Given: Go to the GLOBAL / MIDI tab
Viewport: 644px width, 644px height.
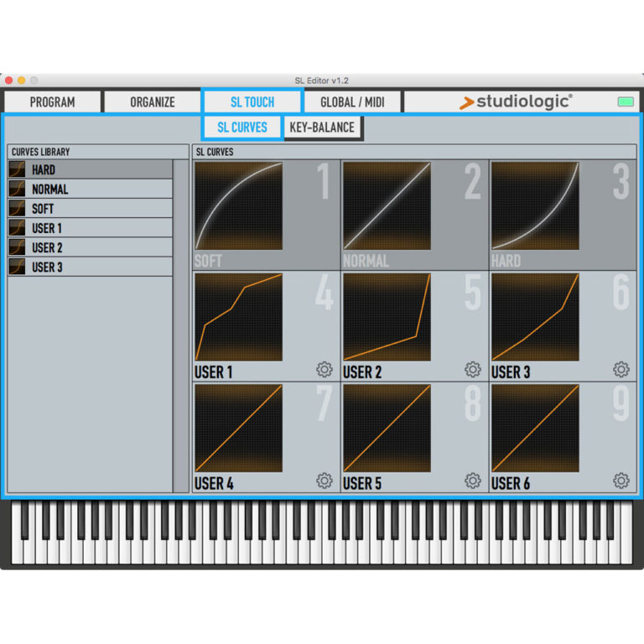Looking at the screenshot, I should pyautogui.click(x=352, y=102).
